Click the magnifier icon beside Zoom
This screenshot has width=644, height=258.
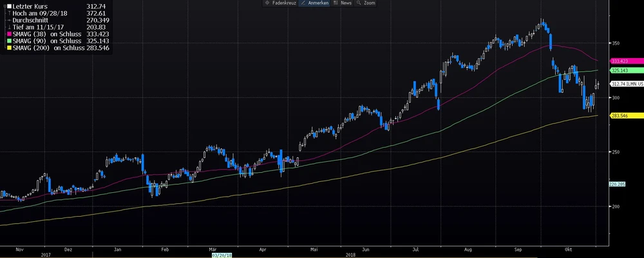click(x=359, y=3)
